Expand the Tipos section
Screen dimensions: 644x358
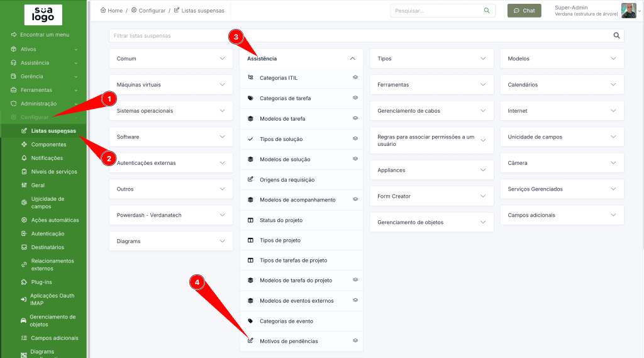pyautogui.click(x=431, y=59)
